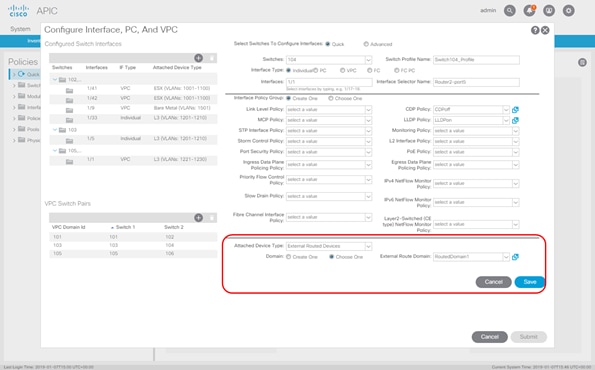Select Domain Create One radio
The image size is (595, 370).
click(288, 257)
